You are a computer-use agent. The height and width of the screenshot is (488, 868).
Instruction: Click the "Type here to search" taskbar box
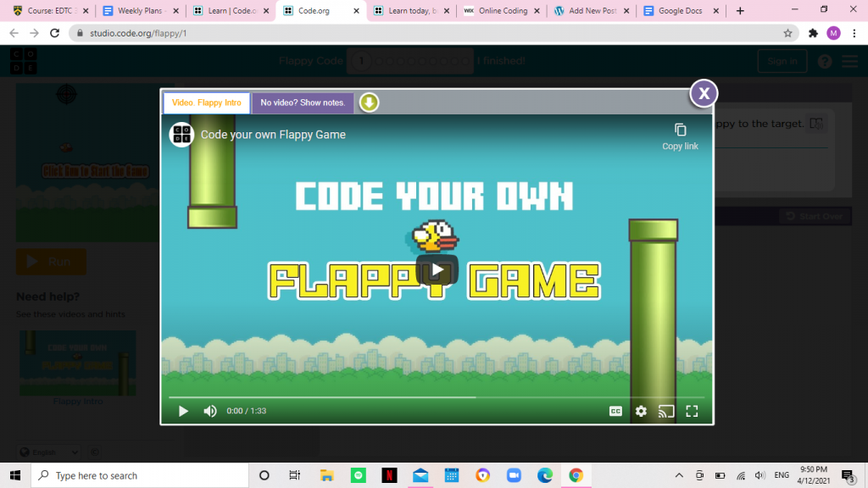click(x=140, y=475)
